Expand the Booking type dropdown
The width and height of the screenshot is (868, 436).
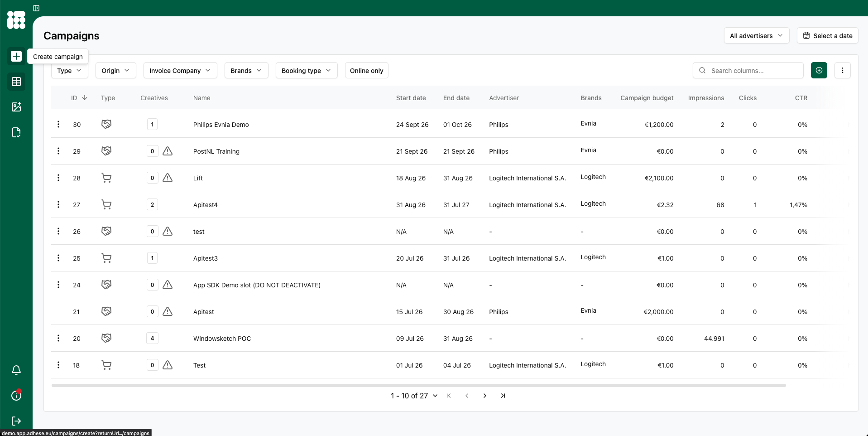307,70
